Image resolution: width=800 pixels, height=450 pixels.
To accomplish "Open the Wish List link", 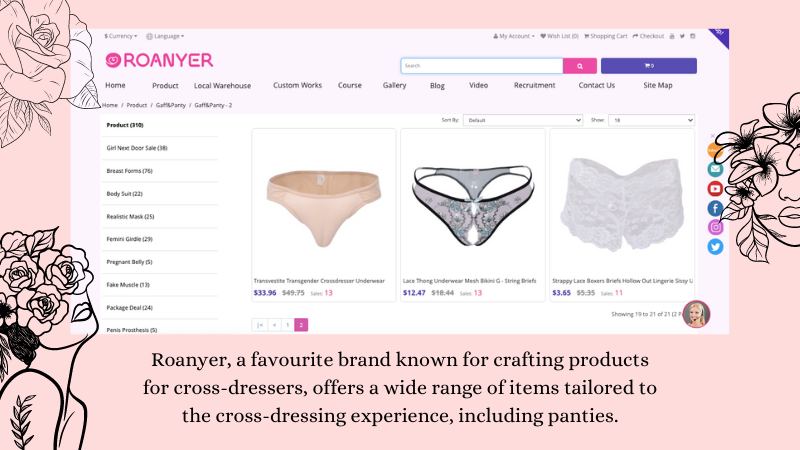I will (559, 36).
